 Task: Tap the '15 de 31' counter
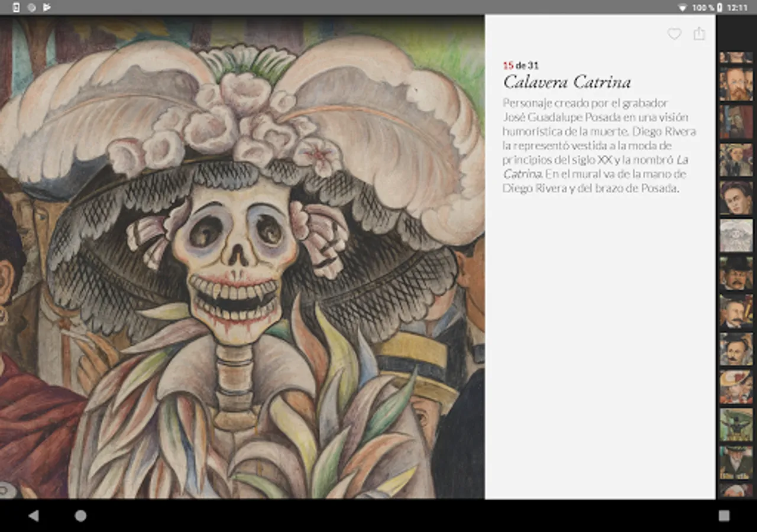[520, 66]
